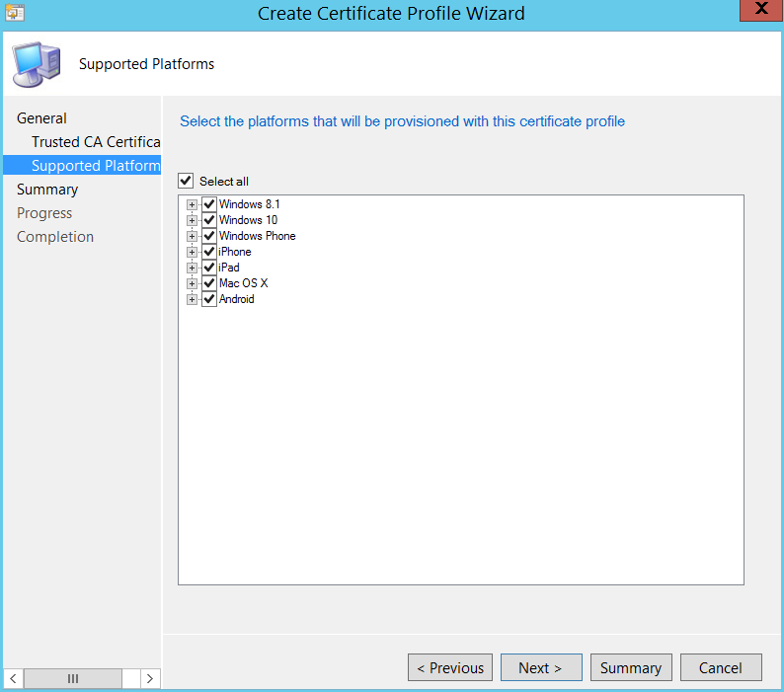The image size is (784, 692).
Task: Uncheck the Android checkbox
Action: [209, 299]
